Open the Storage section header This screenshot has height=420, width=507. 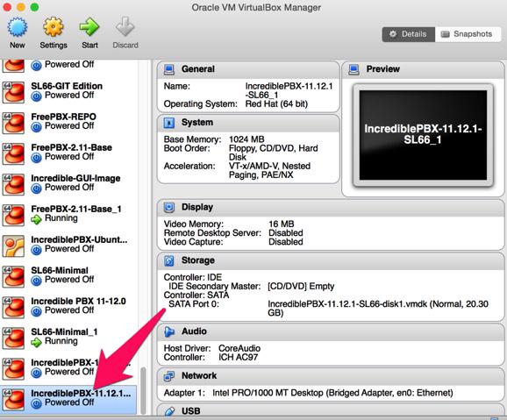click(331, 260)
